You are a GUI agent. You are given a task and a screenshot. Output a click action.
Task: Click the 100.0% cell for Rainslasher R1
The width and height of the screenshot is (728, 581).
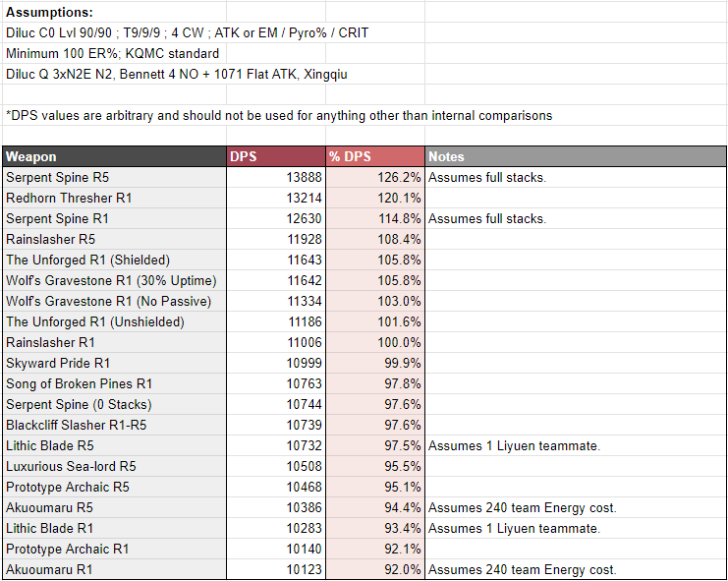pos(375,343)
